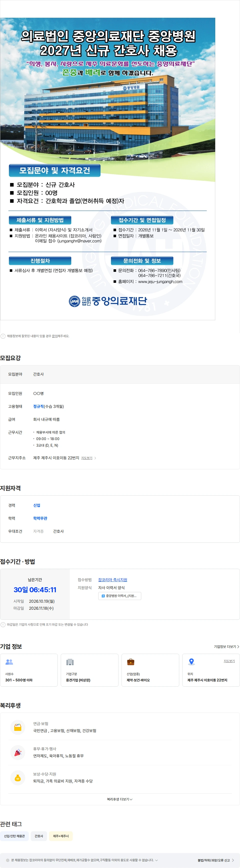Click chevron arrow after 근무지주소 지도보기
This screenshot has width=240, height=868.
click(95, 458)
